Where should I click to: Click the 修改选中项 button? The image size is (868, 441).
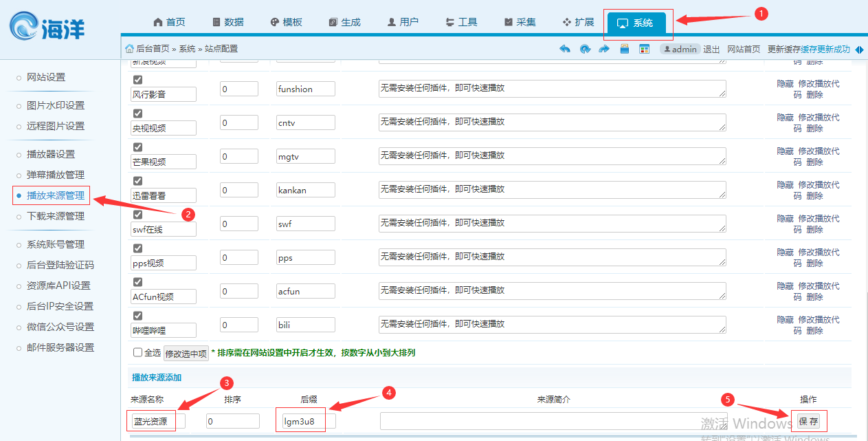click(186, 354)
